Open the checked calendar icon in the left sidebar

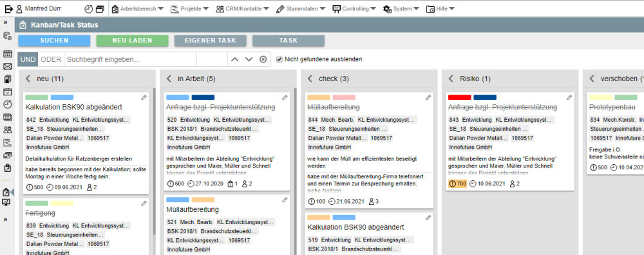7,91
